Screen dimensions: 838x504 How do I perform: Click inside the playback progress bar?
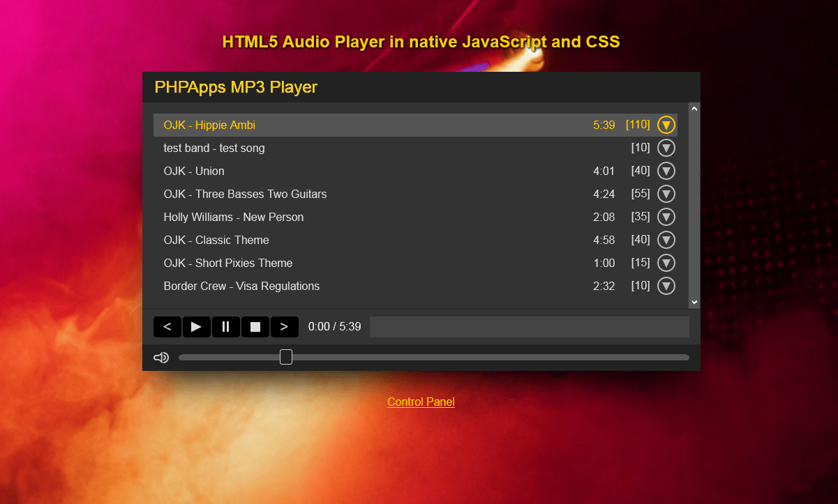[529, 326]
